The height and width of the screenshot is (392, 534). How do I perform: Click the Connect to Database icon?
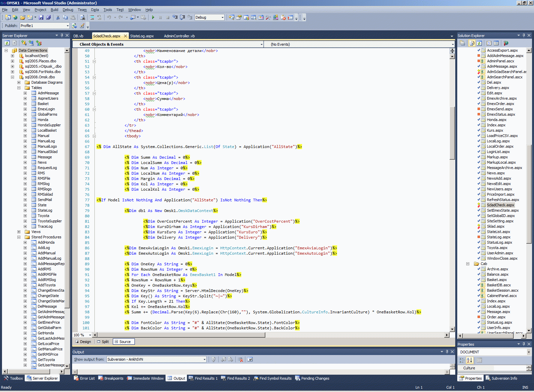coord(24,43)
